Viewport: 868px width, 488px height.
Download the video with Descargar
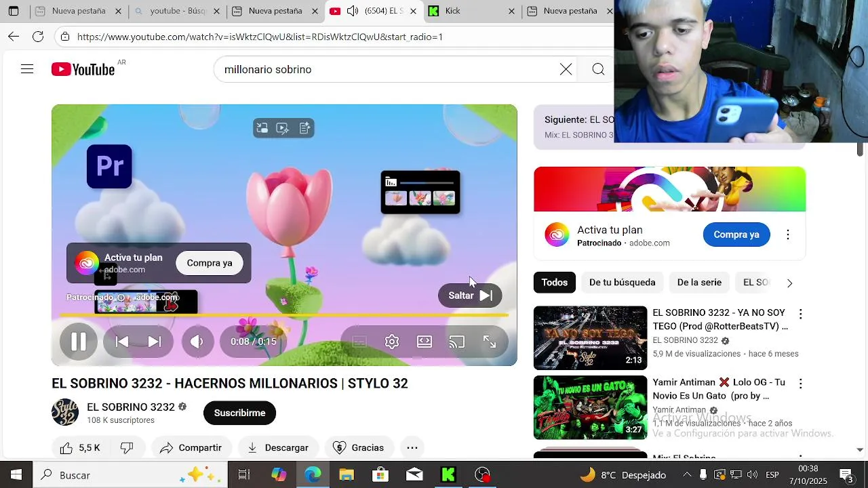[x=278, y=447]
